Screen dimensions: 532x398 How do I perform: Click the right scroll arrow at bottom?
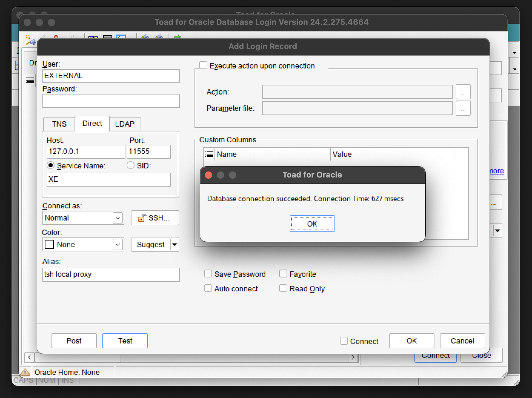pos(353,357)
